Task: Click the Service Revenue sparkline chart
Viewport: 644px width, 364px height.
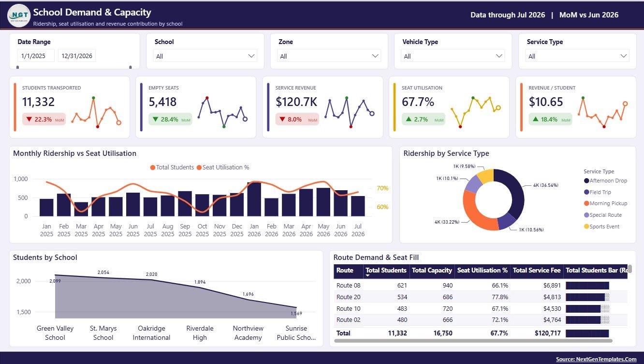Action: point(349,112)
